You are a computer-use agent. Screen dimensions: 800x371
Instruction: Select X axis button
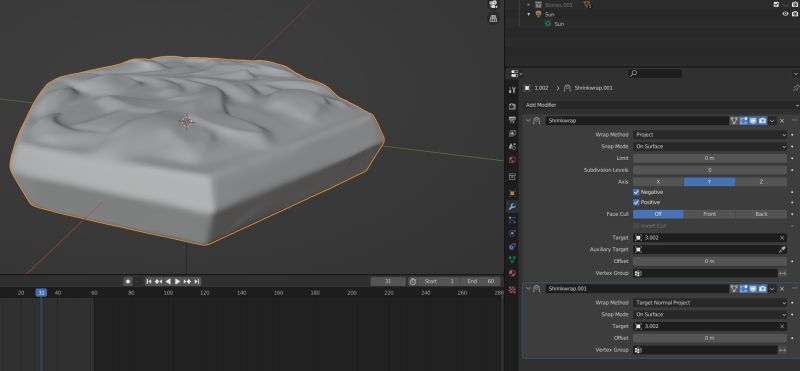658,182
